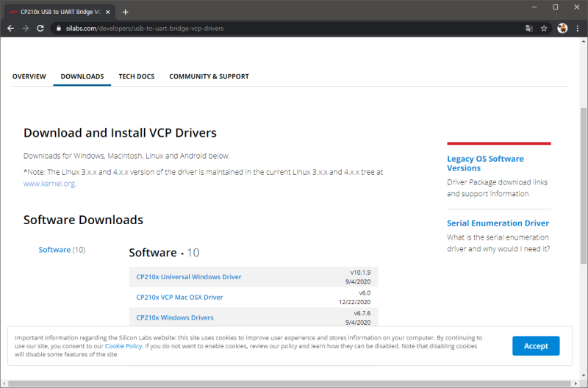Click the browser back arrow
Viewport: 588px width, 388px height.
pos(10,28)
